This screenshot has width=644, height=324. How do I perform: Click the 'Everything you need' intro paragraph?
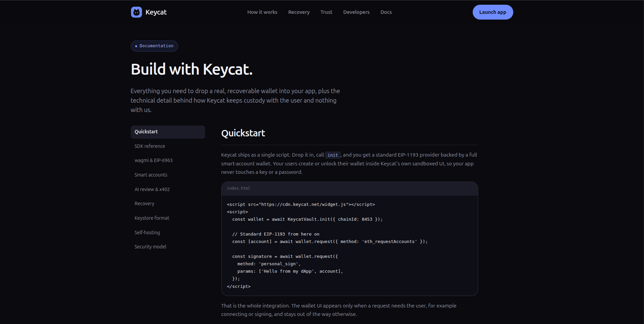pyautogui.click(x=236, y=100)
